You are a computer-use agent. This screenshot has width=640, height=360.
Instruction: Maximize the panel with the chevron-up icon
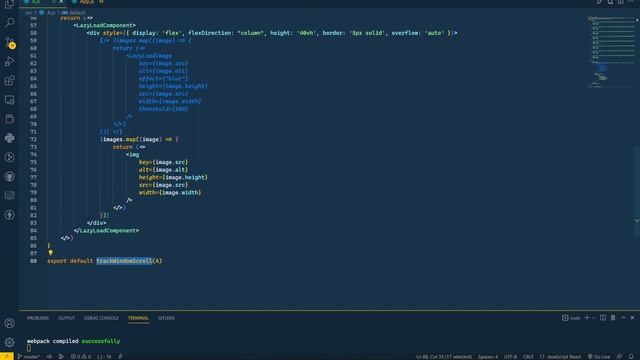[623, 318]
